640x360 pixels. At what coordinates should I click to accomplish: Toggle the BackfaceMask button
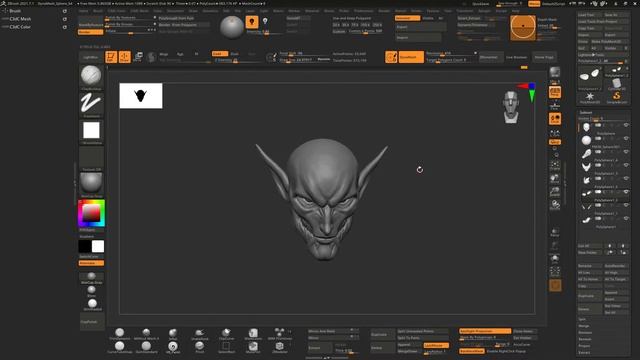click(471, 351)
